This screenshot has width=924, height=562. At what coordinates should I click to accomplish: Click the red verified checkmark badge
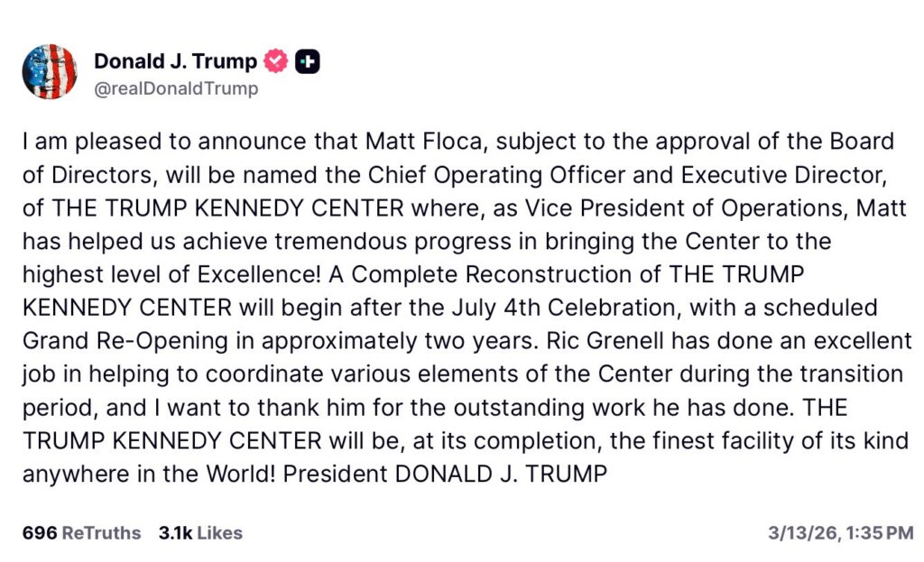[x=276, y=61]
